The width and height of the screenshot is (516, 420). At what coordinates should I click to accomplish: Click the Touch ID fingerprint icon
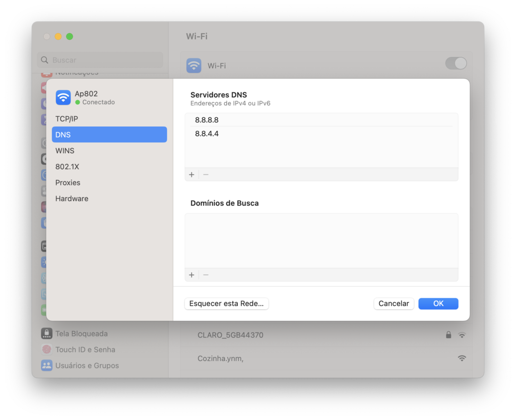point(47,349)
